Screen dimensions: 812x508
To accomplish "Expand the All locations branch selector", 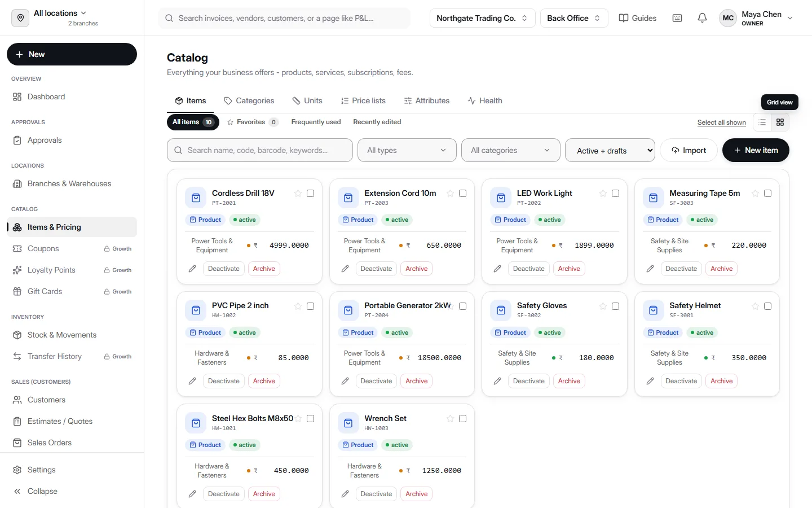I will pyautogui.click(x=60, y=14).
